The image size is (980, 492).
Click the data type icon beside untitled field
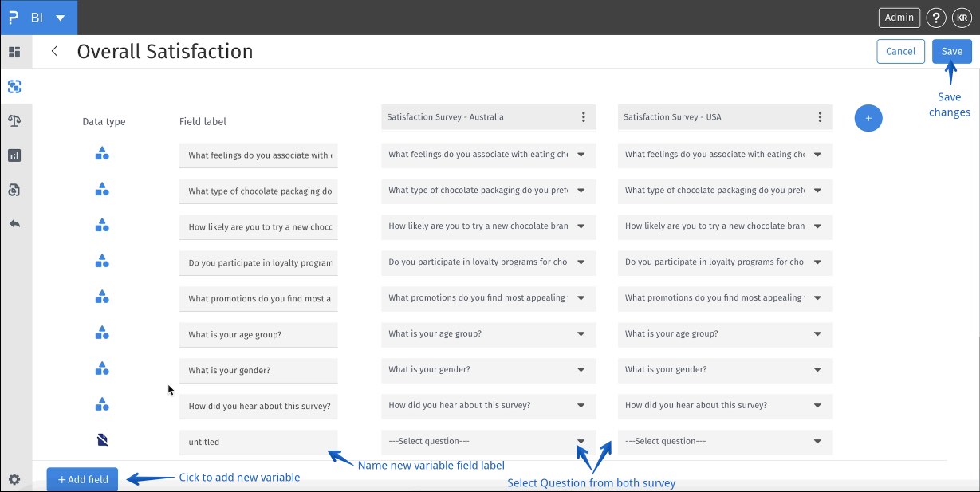101,439
